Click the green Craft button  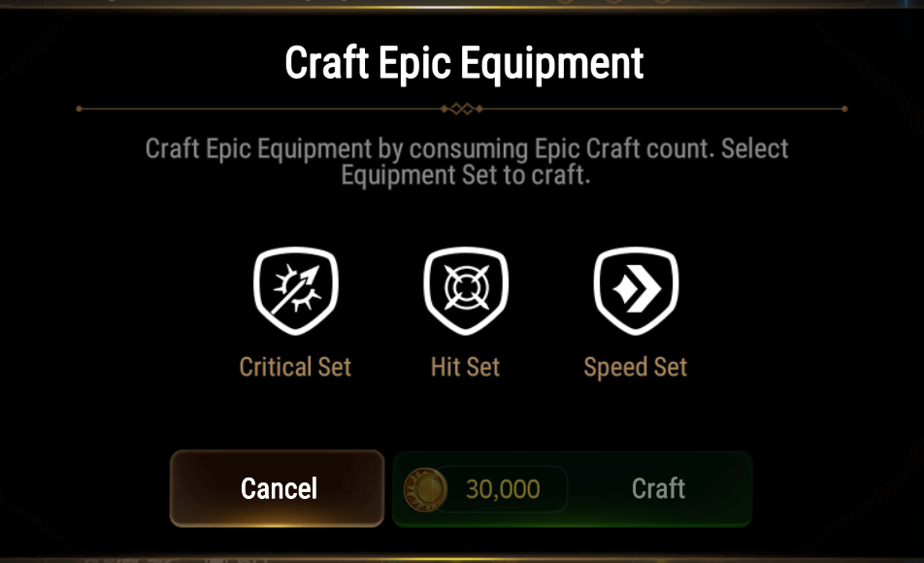pos(573,488)
